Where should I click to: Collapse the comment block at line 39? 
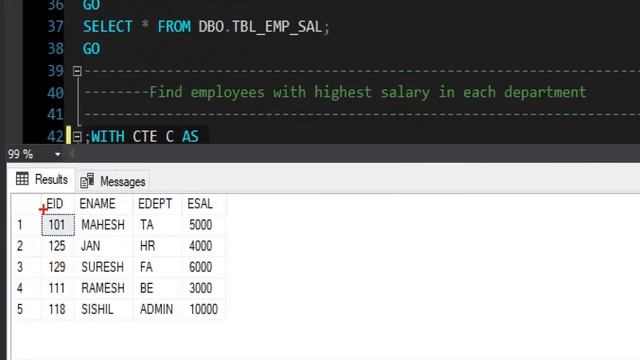click(x=77, y=71)
